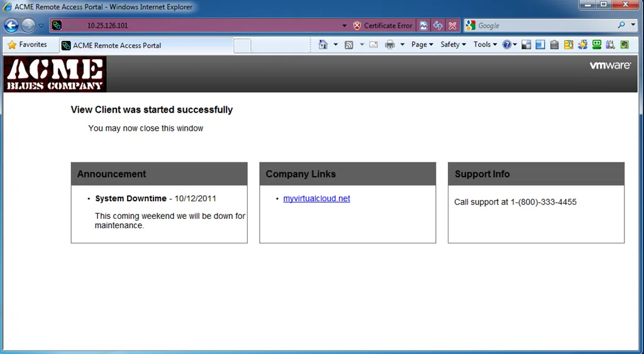Toggle Compatibility View icon in address bar
The height and width of the screenshot is (354, 644).
(423, 25)
